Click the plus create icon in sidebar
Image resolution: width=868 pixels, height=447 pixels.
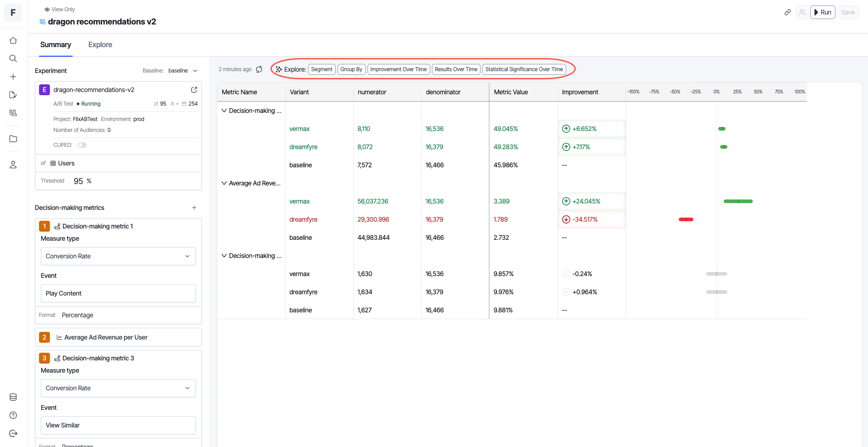point(13,77)
